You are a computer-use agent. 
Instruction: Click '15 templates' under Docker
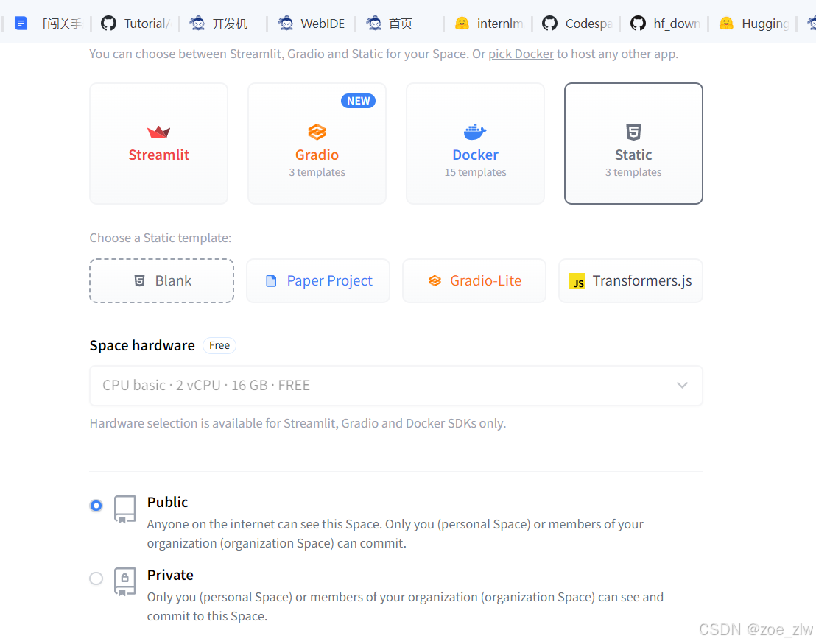(475, 172)
